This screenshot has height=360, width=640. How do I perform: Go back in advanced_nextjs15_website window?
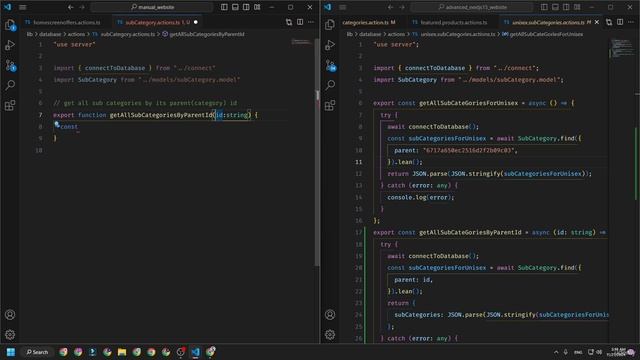point(391,7)
